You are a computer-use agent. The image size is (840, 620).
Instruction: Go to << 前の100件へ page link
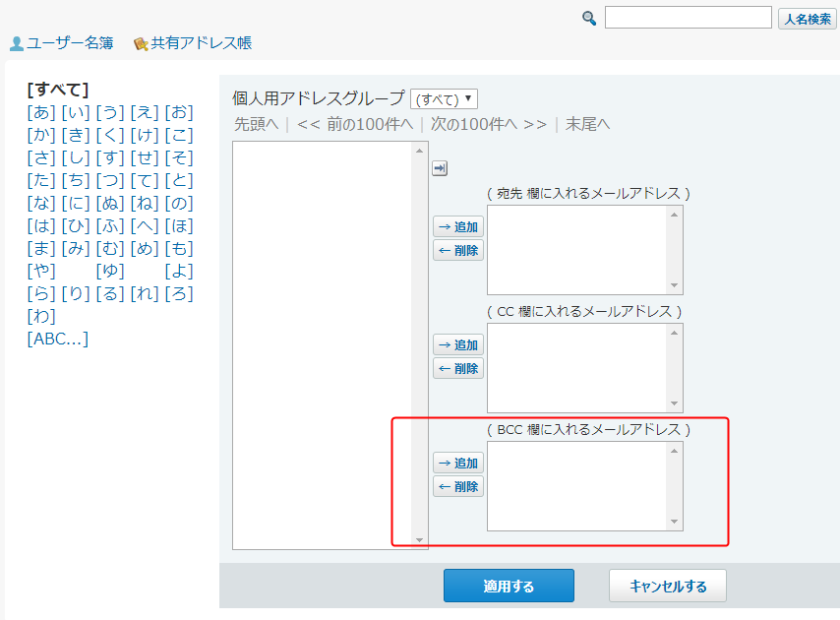click(355, 124)
